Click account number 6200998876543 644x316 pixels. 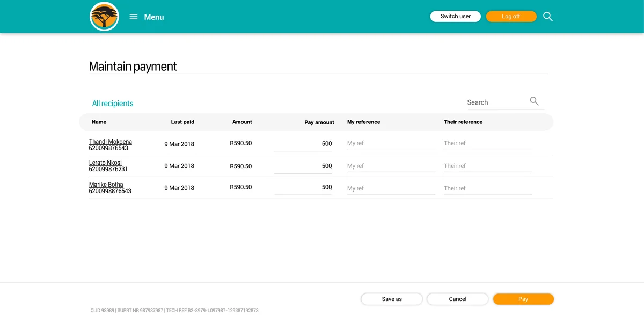[x=110, y=191]
